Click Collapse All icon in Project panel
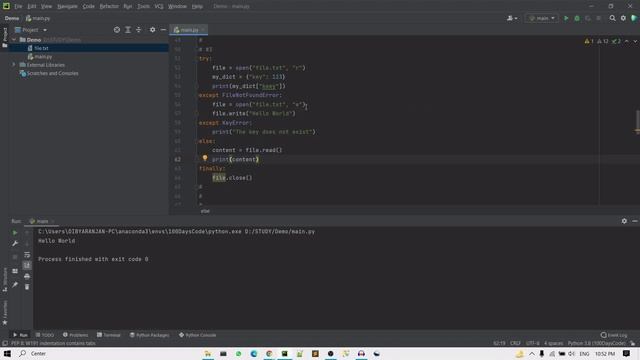640x360 pixels. (x=139, y=30)
